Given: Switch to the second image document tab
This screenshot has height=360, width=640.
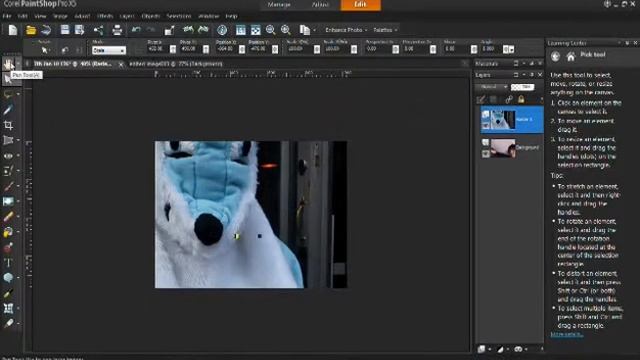Looking at the screenshot, I should pyautogui.click(x=176, y=64).
